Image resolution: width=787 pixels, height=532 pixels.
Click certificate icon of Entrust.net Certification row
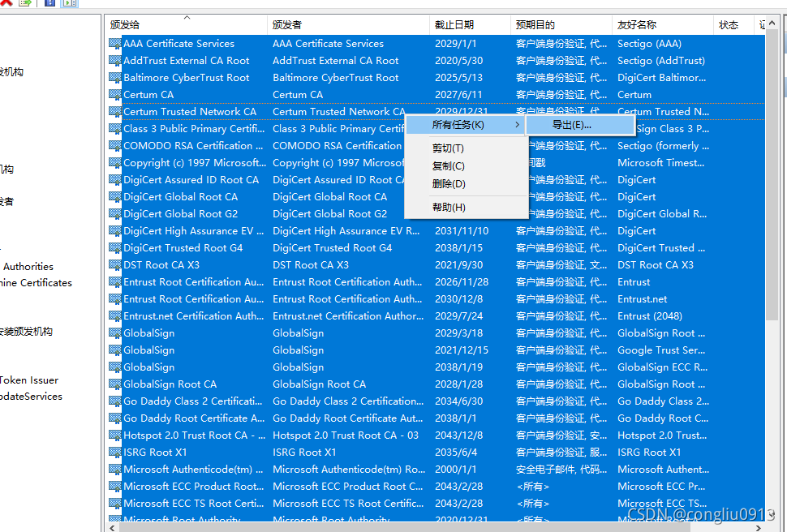point(115,316)
